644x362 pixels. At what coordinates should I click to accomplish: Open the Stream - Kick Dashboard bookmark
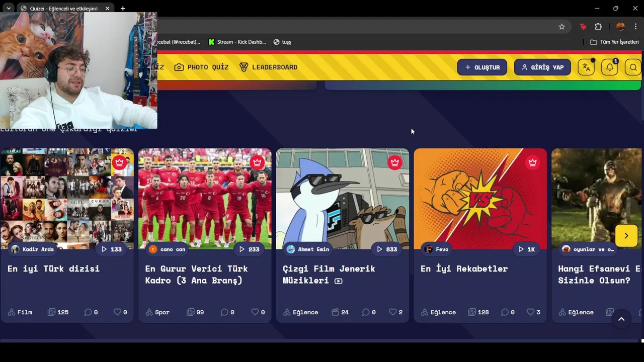pyautogui.click(x=237, y=42)
